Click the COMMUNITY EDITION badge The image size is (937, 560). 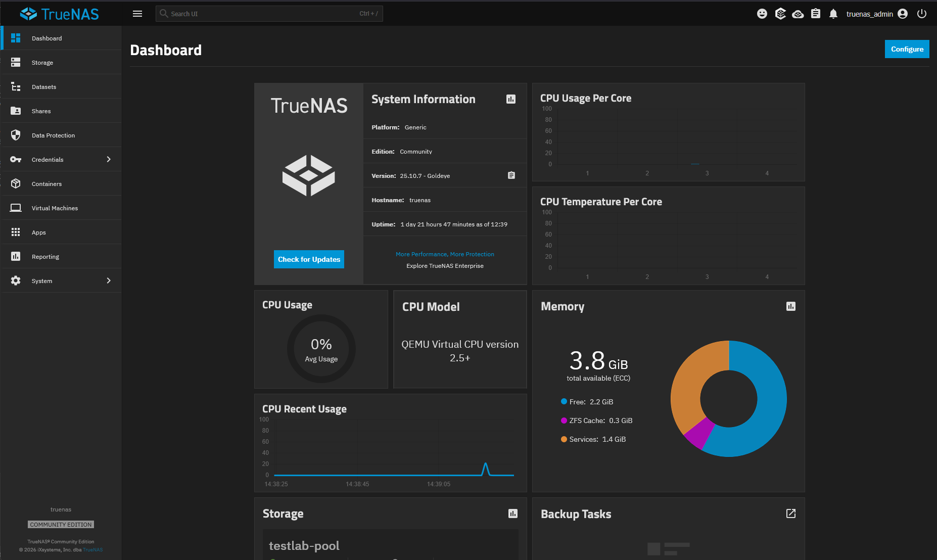point(61,525)
